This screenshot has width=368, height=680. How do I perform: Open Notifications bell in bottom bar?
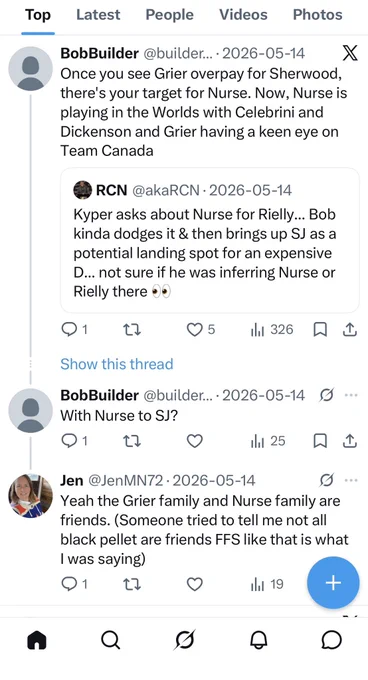[x=258, y=640]
